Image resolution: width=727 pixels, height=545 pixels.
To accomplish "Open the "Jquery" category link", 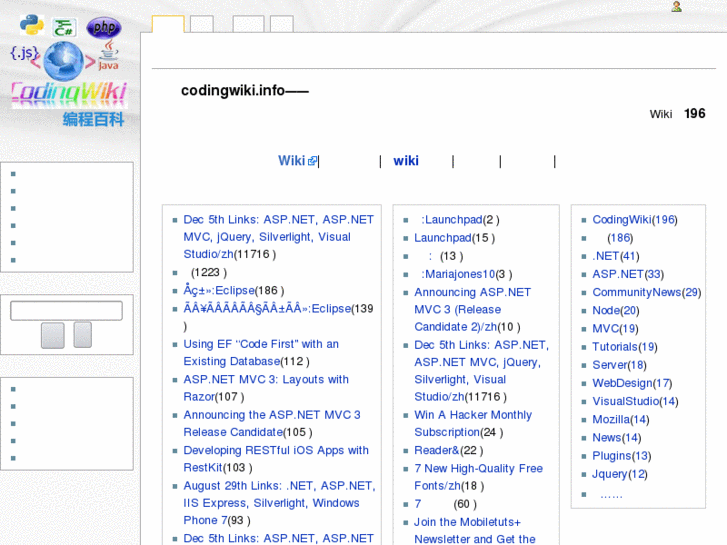I will click(x=610, y=474).
